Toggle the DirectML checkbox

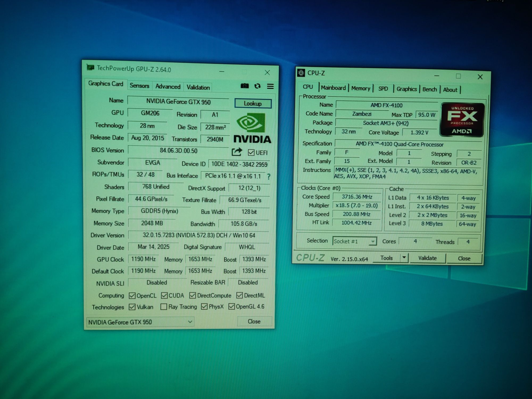tap(239, 295)
